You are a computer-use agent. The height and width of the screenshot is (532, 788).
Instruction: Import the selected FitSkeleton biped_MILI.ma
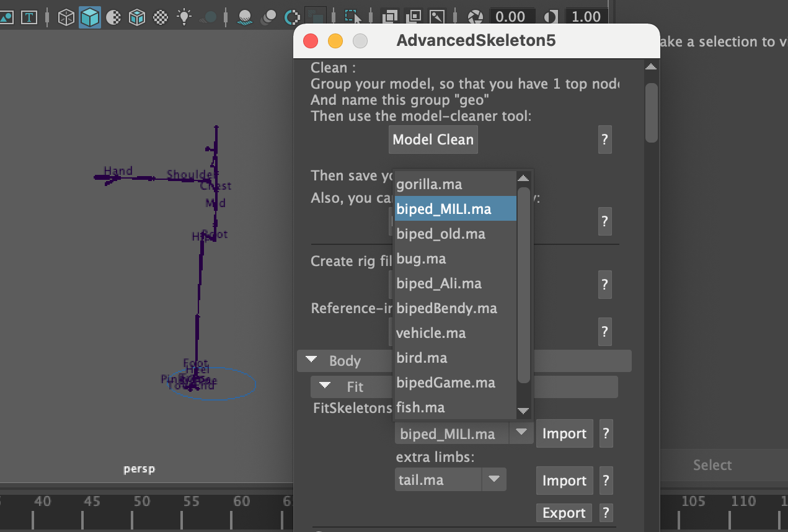click(x=564, y=433)
